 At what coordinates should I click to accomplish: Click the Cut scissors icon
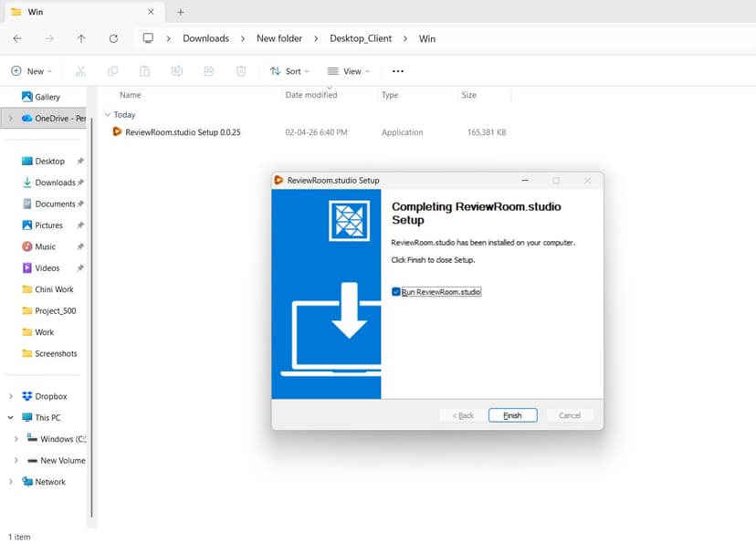[x=80, y=71]
